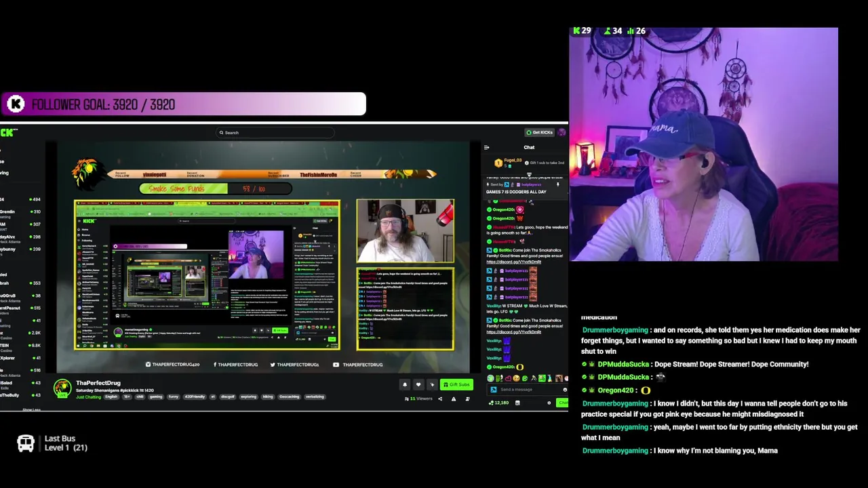Click THAPERFECTDRUG420 Instagram handle on stream
This screenshot has width=868, height=488.
click(172, 365)
